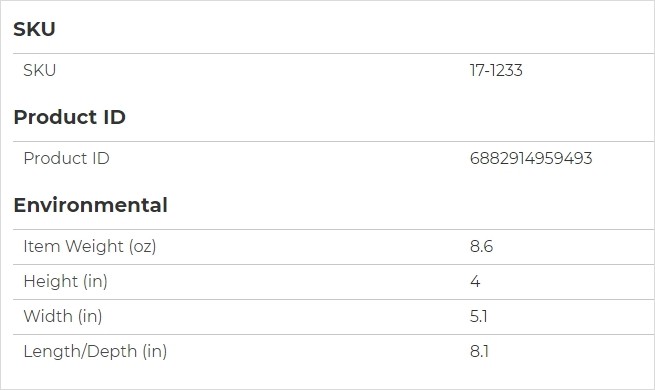The image size is (655, 390).
Task: Click the (oz) unit in weight label
Action: [142, 246]
